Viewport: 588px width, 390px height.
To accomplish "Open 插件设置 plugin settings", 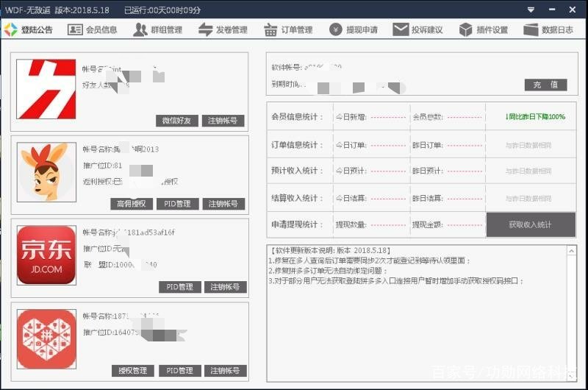I will (484, 30).
